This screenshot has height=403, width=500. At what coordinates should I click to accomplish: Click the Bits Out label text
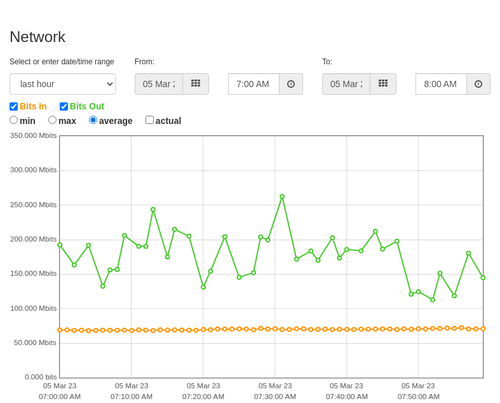[87, 106]
